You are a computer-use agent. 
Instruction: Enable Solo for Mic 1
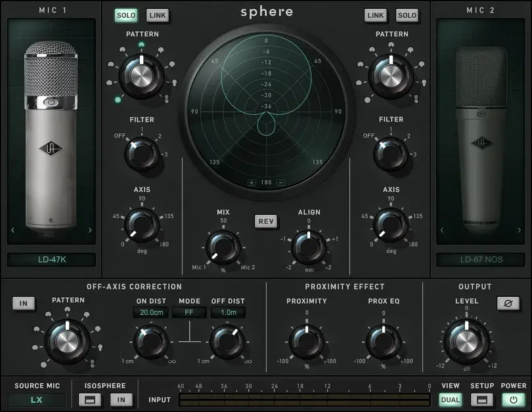point(126,15)
